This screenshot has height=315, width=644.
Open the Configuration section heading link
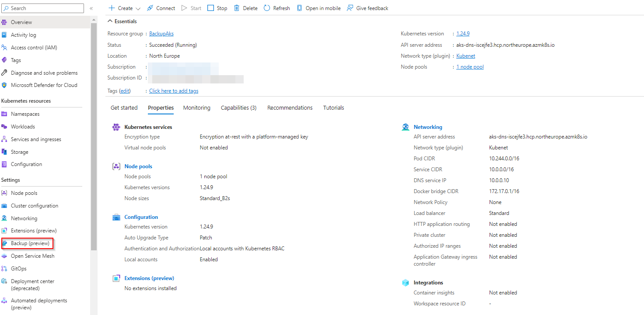coord(141,217)
